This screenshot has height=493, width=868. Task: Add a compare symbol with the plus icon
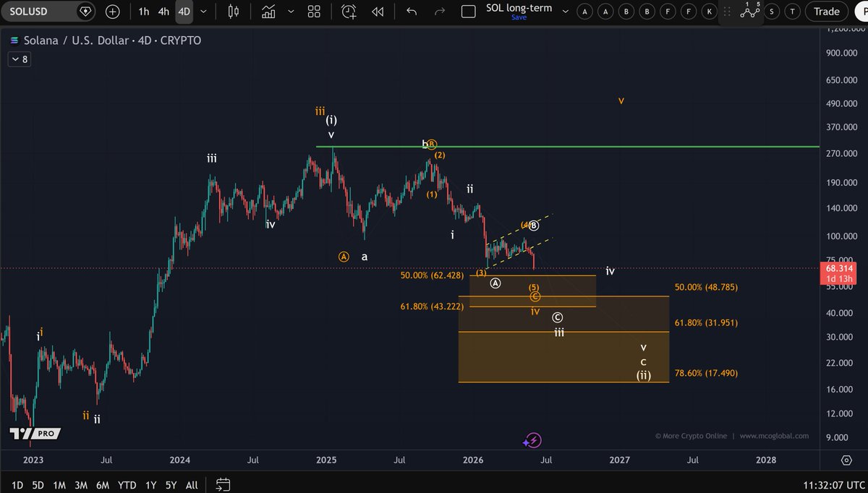point(113,12)
